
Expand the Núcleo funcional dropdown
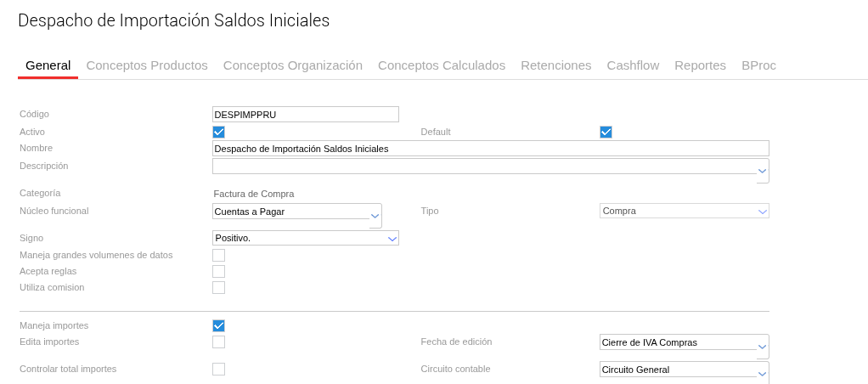[375, 216]
